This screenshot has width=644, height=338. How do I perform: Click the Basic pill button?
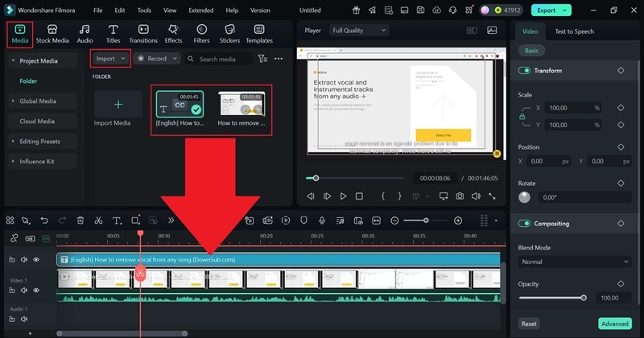coord(531,51)
